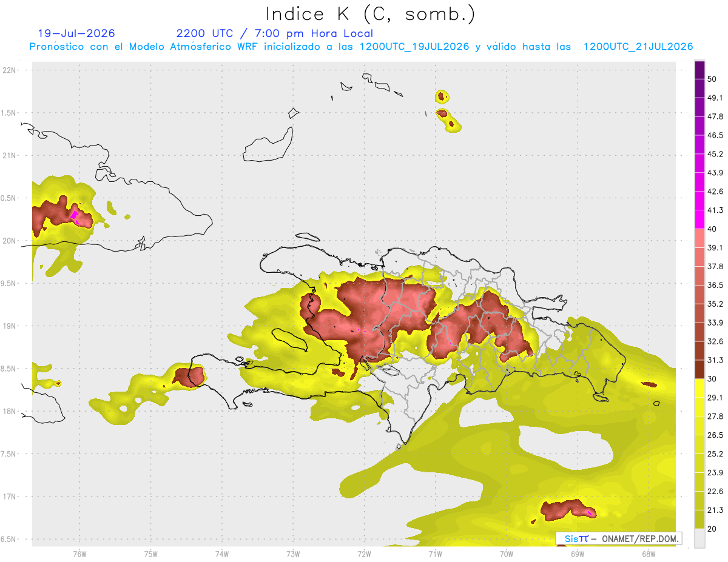Click the legend value '42.6'
728x562 pixels.
tap(715, 192)
